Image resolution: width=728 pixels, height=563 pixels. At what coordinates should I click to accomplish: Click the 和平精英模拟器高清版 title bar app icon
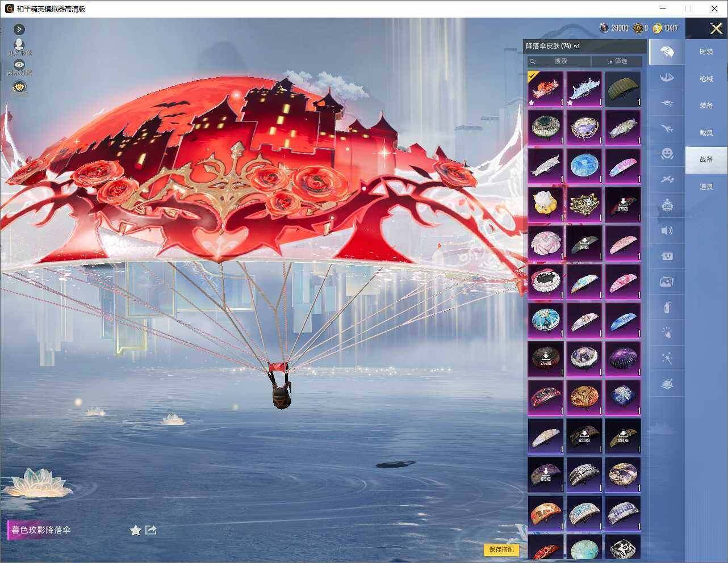coord(9,9)
